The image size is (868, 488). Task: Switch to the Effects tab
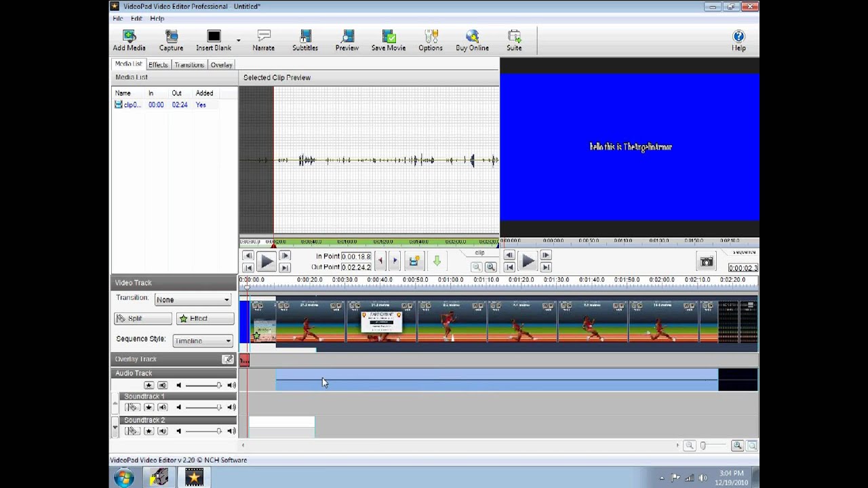[158, 64]
